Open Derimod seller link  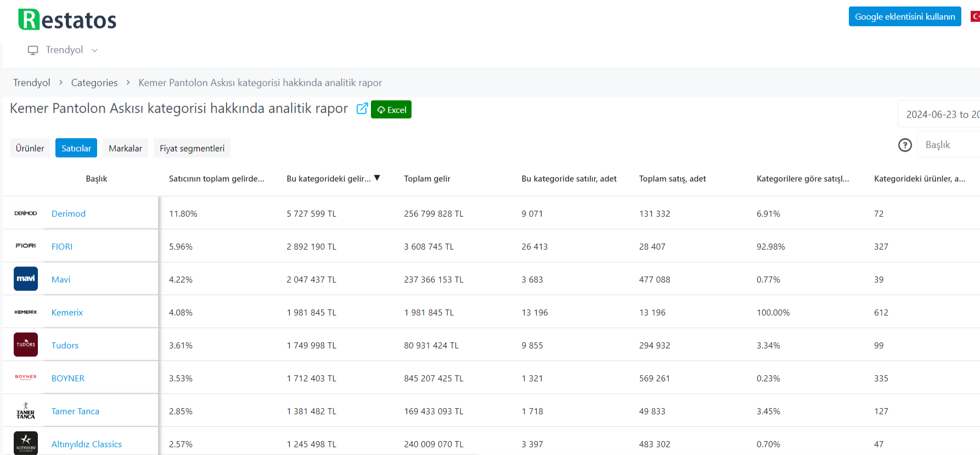coord(69,214)
